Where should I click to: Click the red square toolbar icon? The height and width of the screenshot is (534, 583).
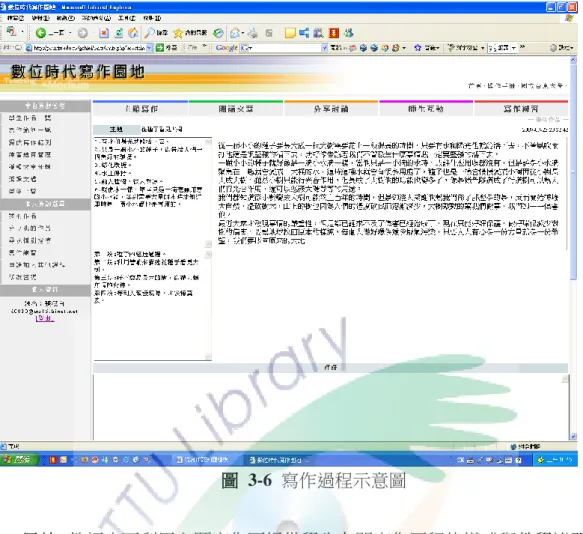(x=334, y=33)
